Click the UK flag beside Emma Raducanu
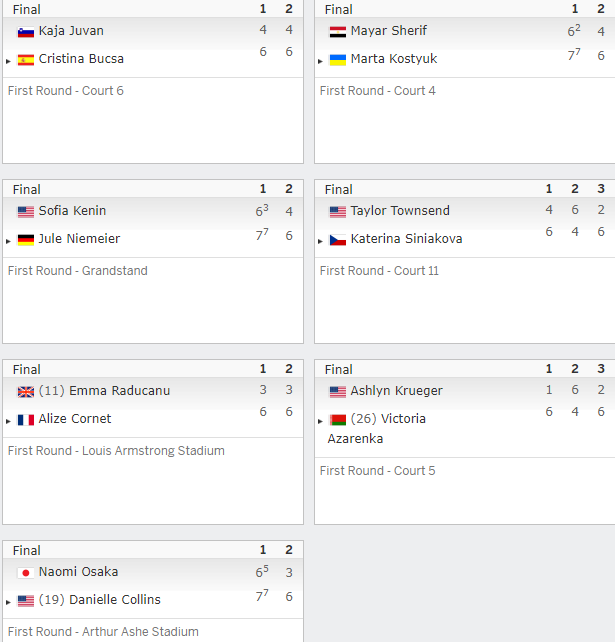This screenshot has height=642, width=615. pos(26,392)
